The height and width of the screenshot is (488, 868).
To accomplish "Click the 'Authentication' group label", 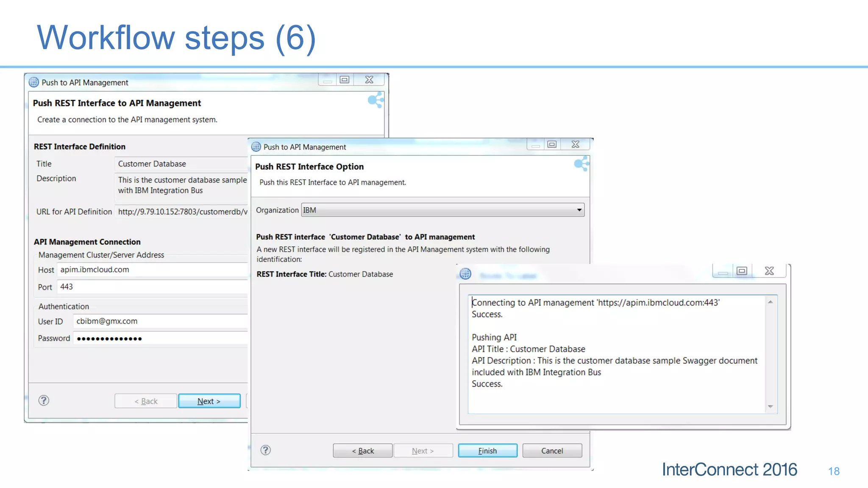I will click(x=64, y=306).
